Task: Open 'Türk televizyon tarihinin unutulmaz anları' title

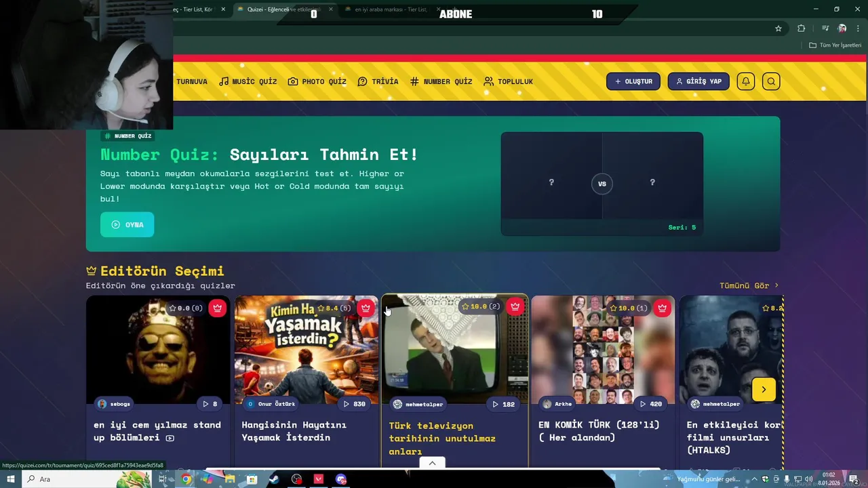Action: tap(442, 438)
